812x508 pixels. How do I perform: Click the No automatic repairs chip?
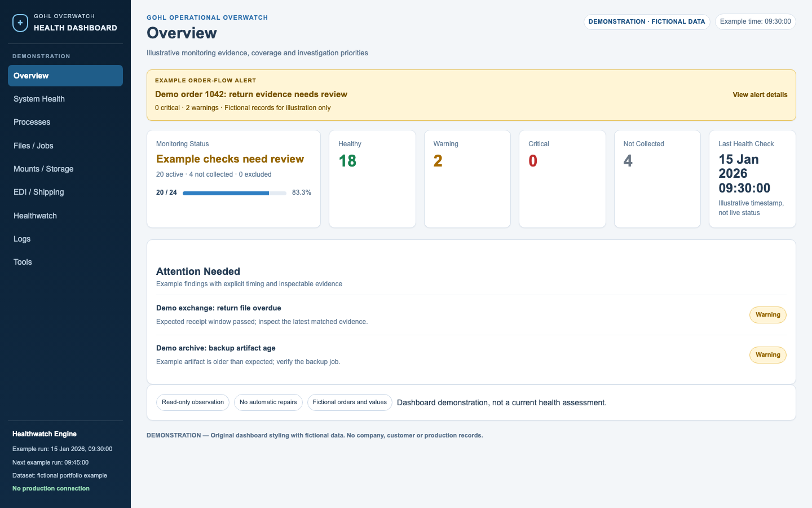(x=268, y=402)
